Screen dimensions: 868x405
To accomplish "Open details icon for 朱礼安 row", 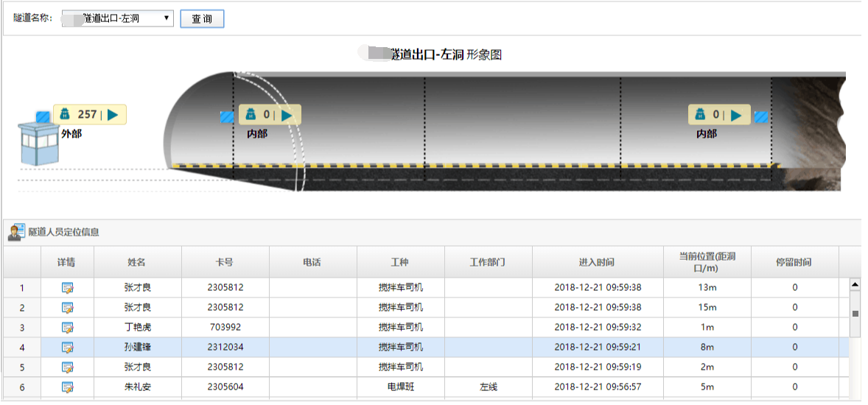I will (68, 387).
